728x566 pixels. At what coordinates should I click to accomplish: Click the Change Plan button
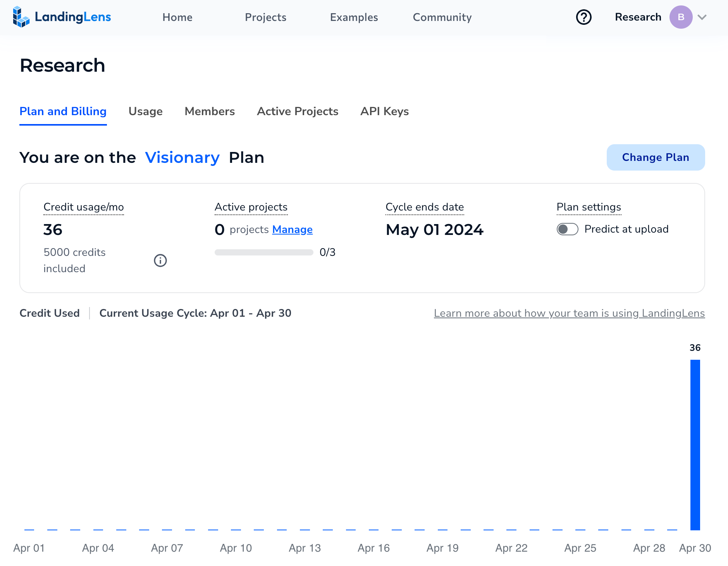coord(656,157)
